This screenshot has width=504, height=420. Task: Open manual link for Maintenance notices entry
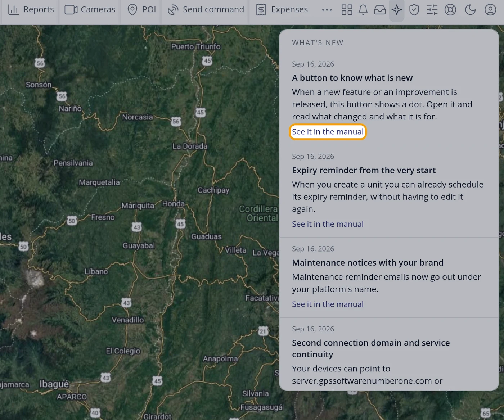(328, 304)
